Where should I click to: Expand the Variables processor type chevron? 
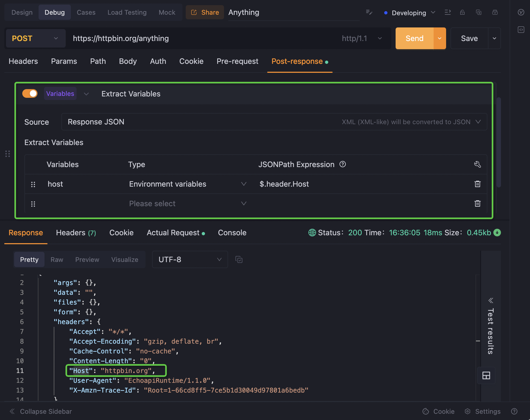(86, 94)
